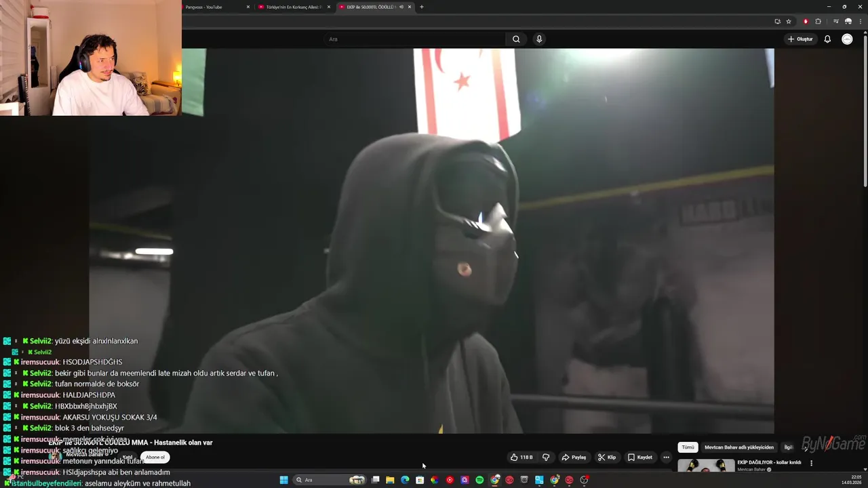
Task: Select the İlgili filter chip
Action: 789,447
